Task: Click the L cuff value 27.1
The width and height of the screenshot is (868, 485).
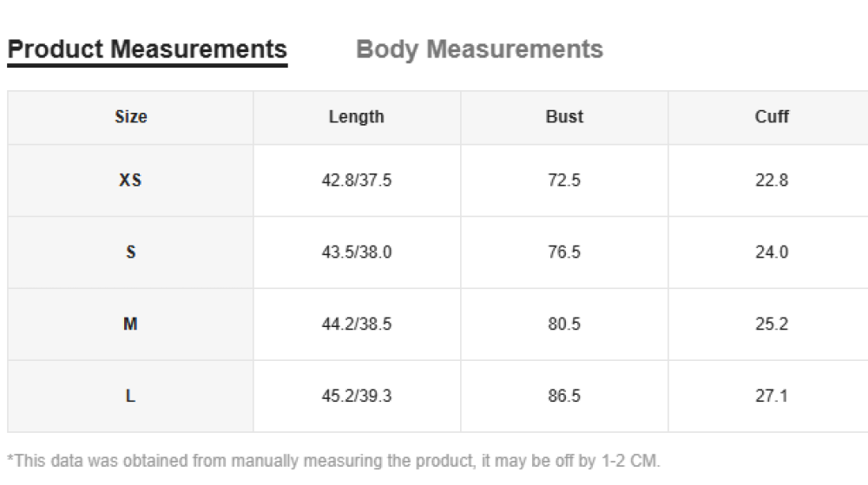Action: (772, 396)
